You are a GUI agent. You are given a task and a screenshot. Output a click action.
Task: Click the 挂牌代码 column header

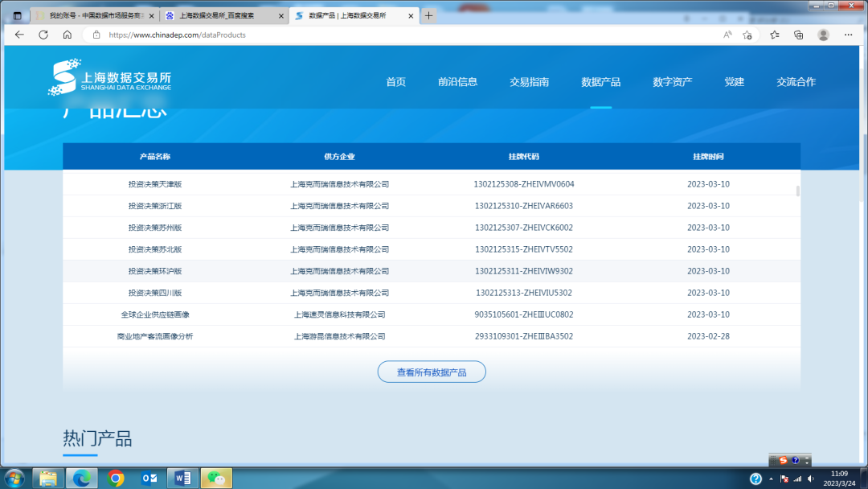click(x=524, y=157)
